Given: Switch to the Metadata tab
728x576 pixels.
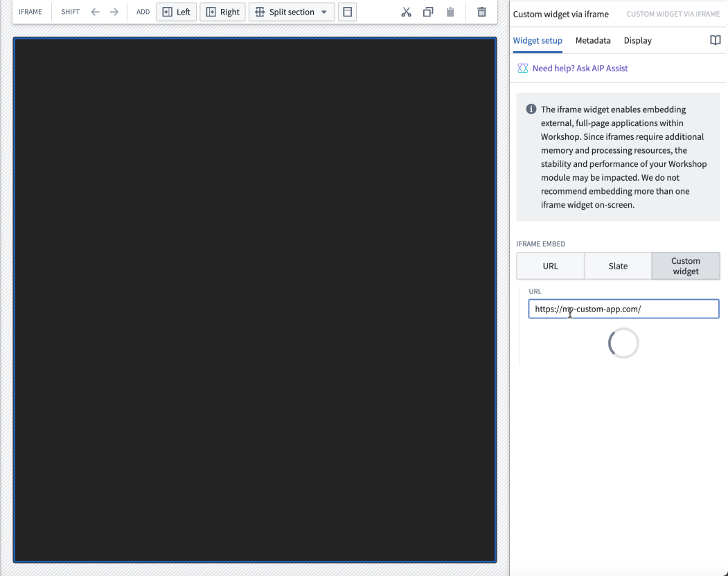Looking at the screenshot, I should (x=593, y=40).
